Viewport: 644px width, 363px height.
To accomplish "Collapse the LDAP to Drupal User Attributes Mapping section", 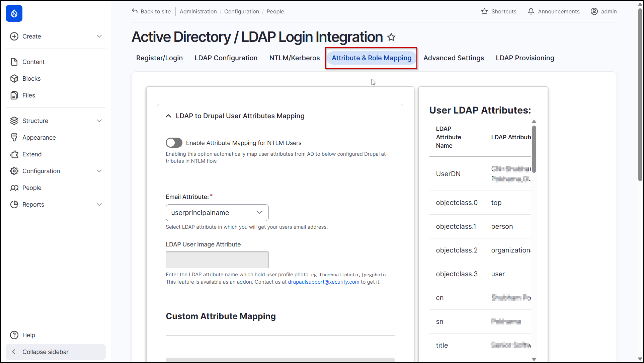I will click(x=168, y=116).
